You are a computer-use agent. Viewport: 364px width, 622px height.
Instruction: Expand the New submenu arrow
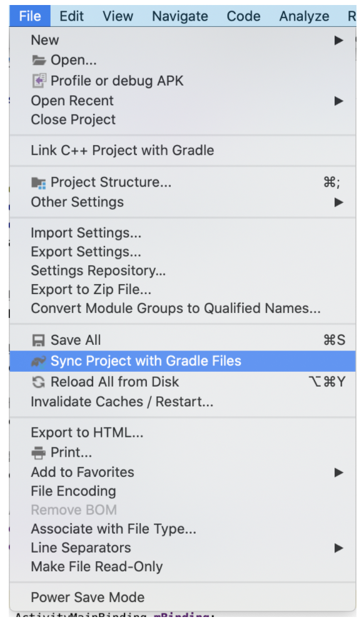click(x=338, y=40)
